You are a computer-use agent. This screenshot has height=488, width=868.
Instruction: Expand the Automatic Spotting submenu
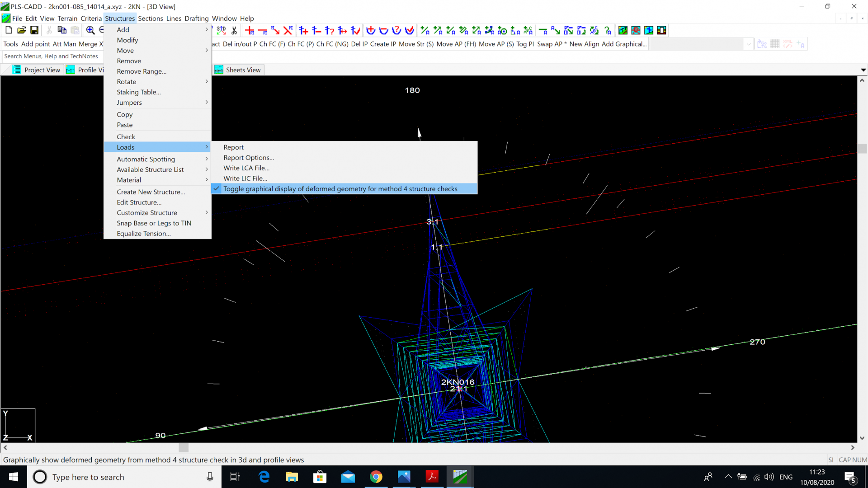pyautogui.click(x=157, y=159)
